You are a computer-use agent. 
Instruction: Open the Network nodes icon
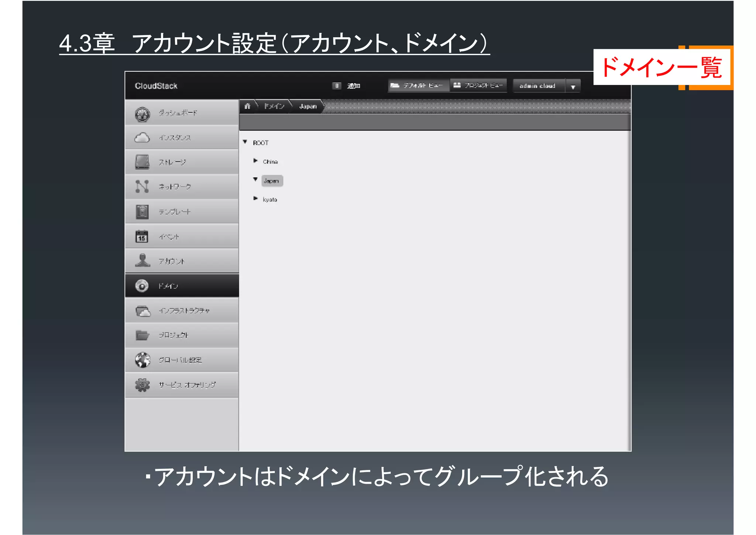pos(142,187)
